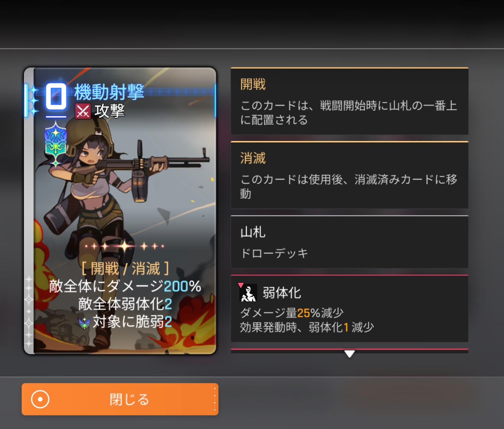The width and height of the screenshot is (504, 429).
Task: Click the 敵全体にダメージ200% effect line
Action: point(125,286)
